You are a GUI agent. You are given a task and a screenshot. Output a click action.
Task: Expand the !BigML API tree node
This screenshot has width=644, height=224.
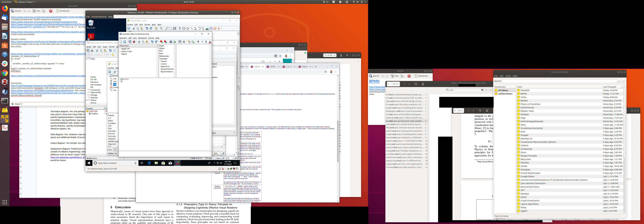click(x=120, y=49)
